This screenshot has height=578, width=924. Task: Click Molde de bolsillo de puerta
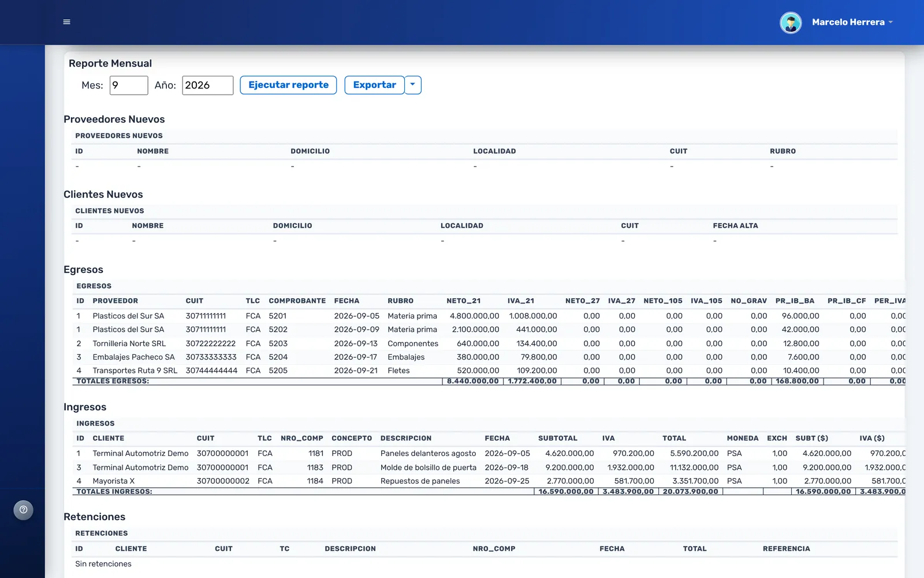(429, 468)
